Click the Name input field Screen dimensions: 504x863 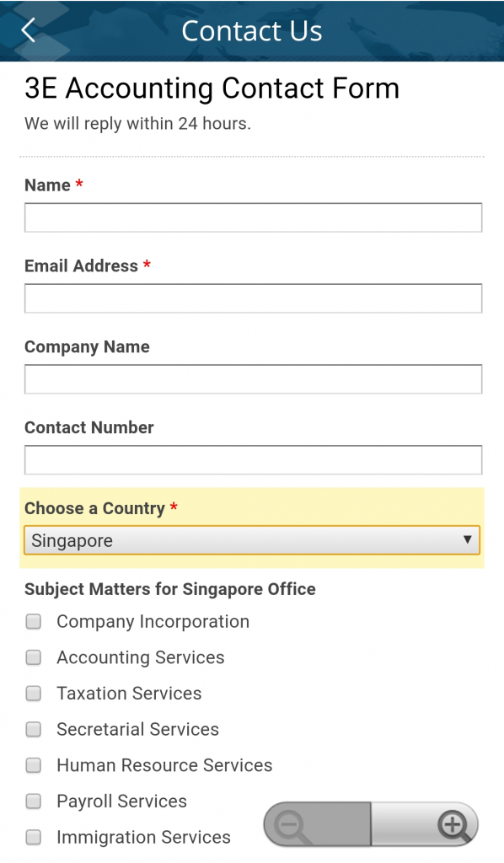click(x=251, y=217)
